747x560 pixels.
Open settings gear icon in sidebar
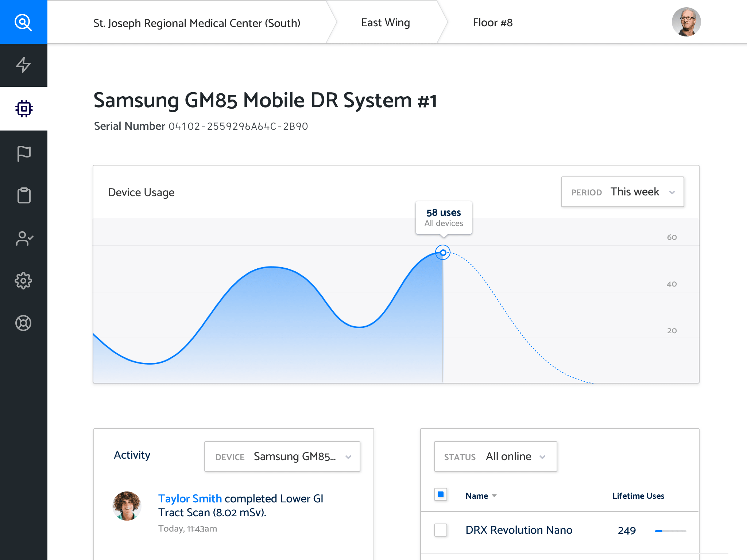click(24, 281)
